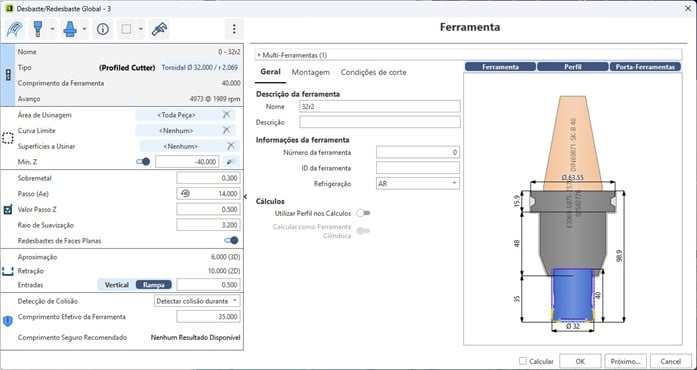Select Rampa entry mode
This screenshot has height=370, width=697.
[153, 285]
